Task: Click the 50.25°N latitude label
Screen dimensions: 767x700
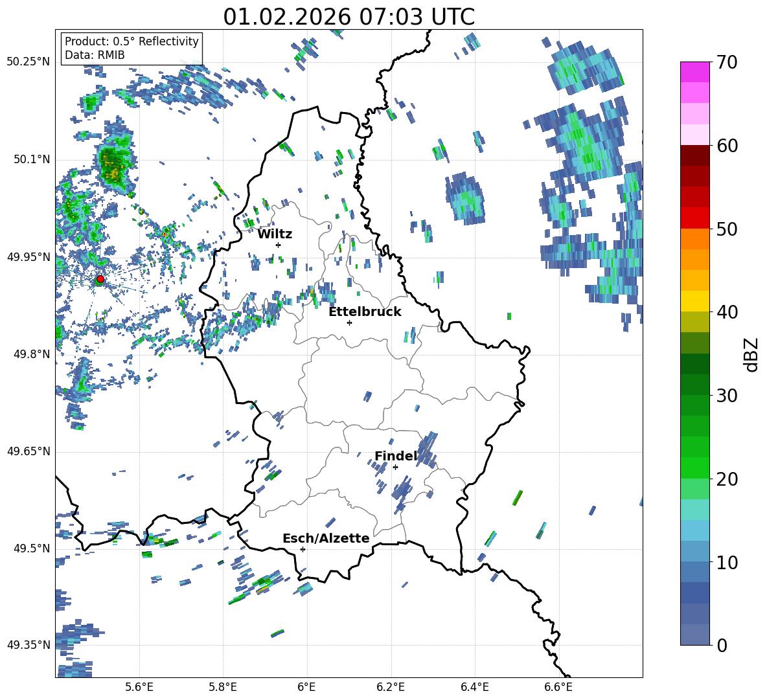Action: coord(29,62)
